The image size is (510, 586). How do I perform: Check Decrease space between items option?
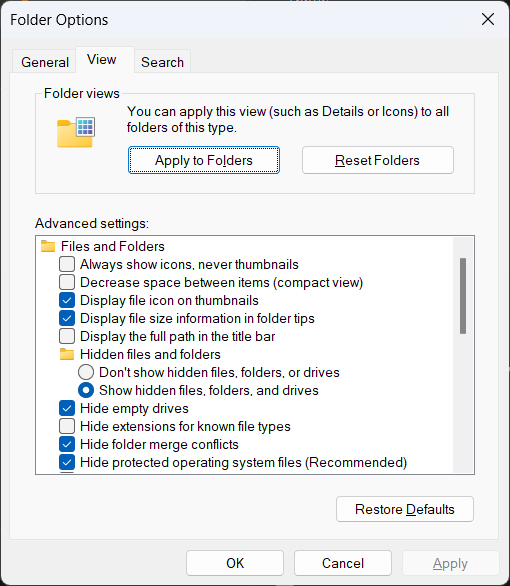(67, 282)
